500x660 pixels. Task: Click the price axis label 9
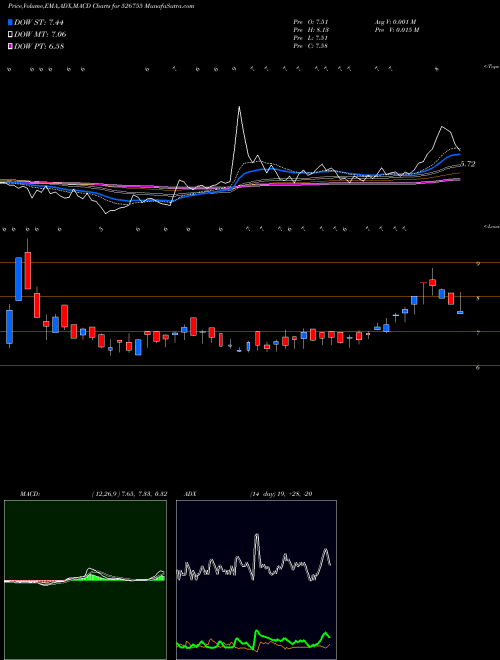pos(478,264)
